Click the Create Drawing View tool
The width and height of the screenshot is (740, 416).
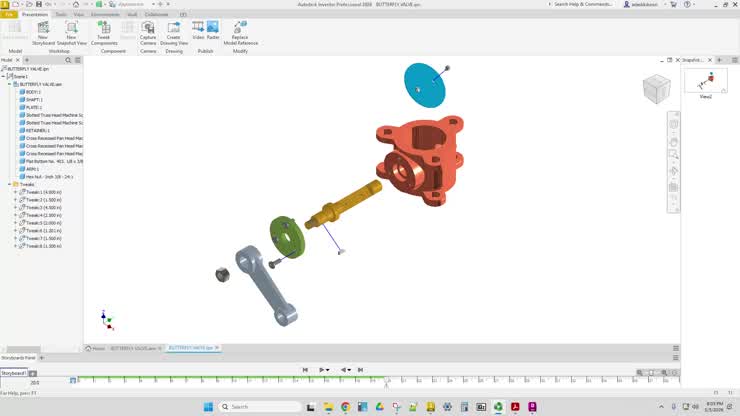point(174,33)
